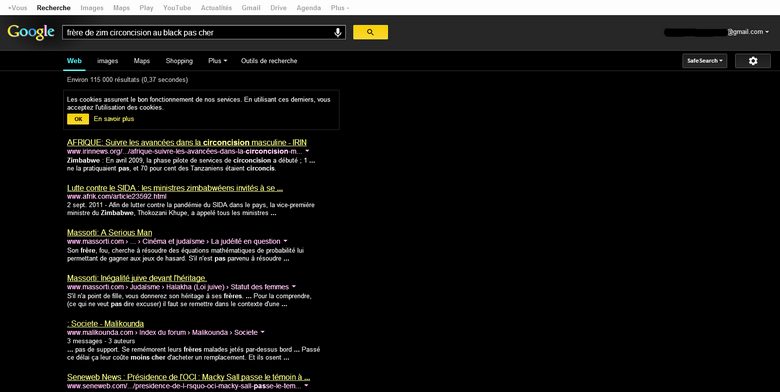
Task: Click the microphone voice search icon
Action: (x=338, y=32)
